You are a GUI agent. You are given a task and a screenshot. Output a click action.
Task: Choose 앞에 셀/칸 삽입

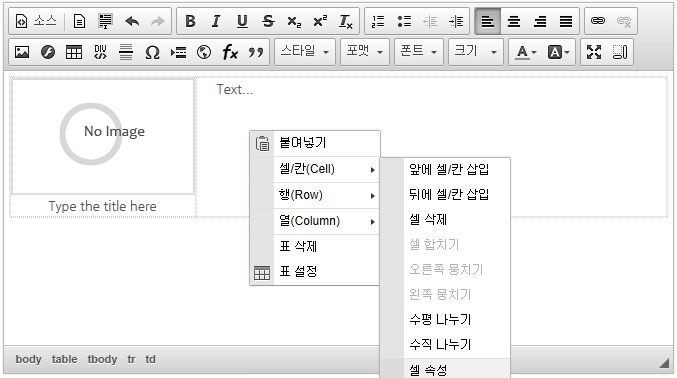coord(445,169)
